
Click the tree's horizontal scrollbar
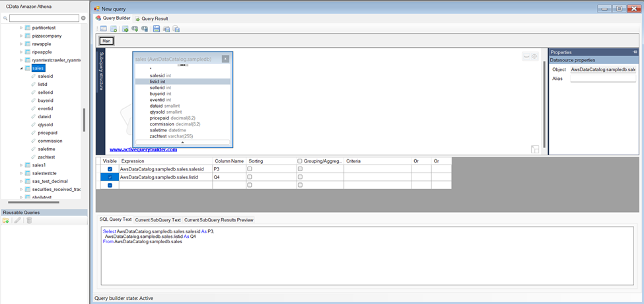33,203
